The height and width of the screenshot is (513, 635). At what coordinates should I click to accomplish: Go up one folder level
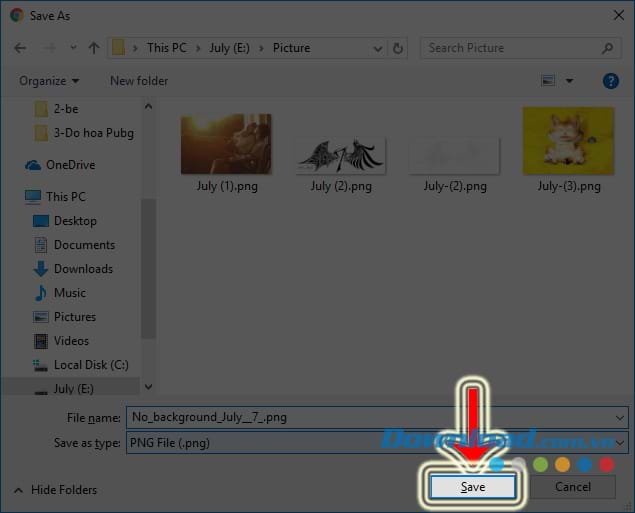(x=94, y=48)
